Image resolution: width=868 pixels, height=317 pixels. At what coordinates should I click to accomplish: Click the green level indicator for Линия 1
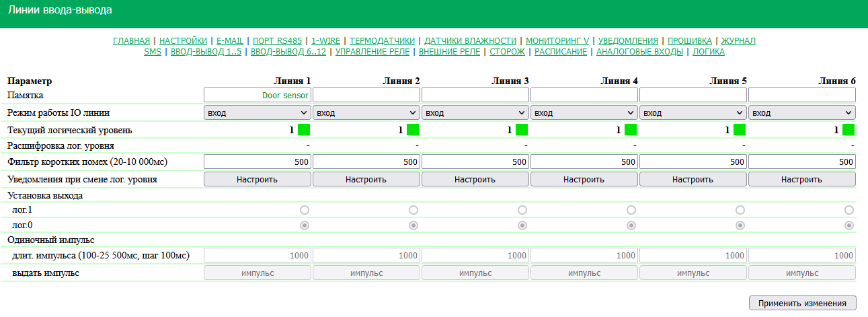(304, 130)
